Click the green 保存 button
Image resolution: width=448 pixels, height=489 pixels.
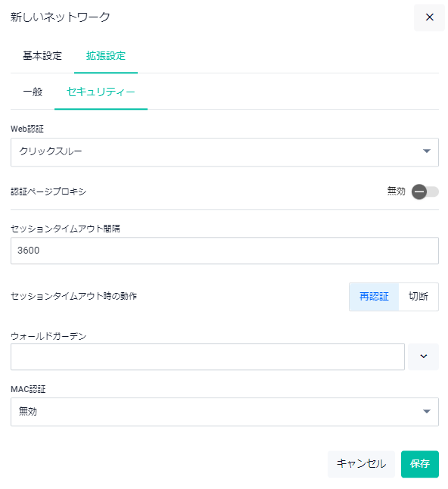tap(420, 464)
